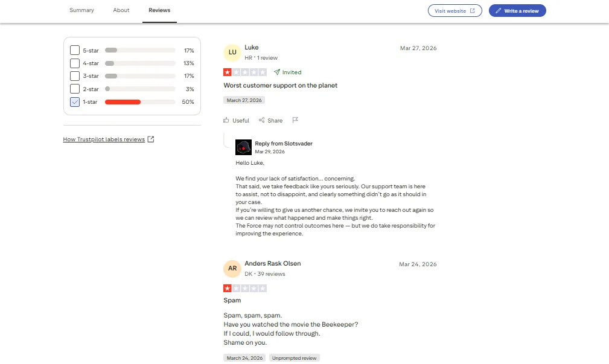The image size is (609, 364).
Task: Open the About tab
Action: point(121,10)
